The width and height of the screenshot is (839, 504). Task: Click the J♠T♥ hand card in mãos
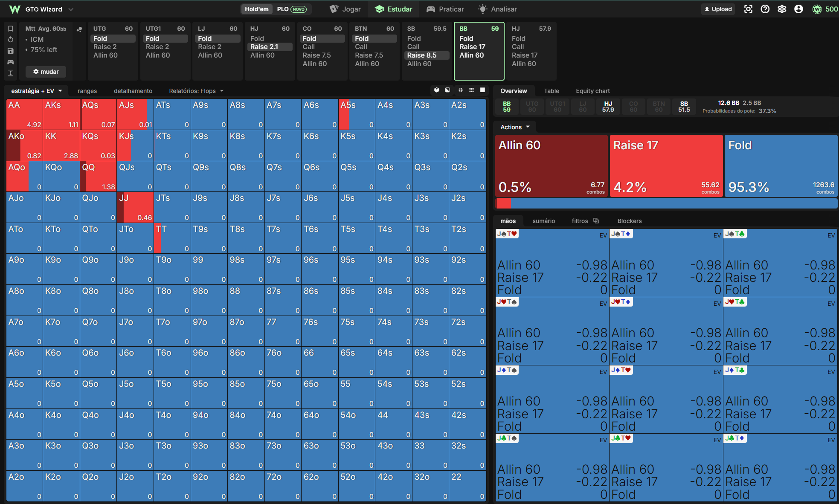552,263
